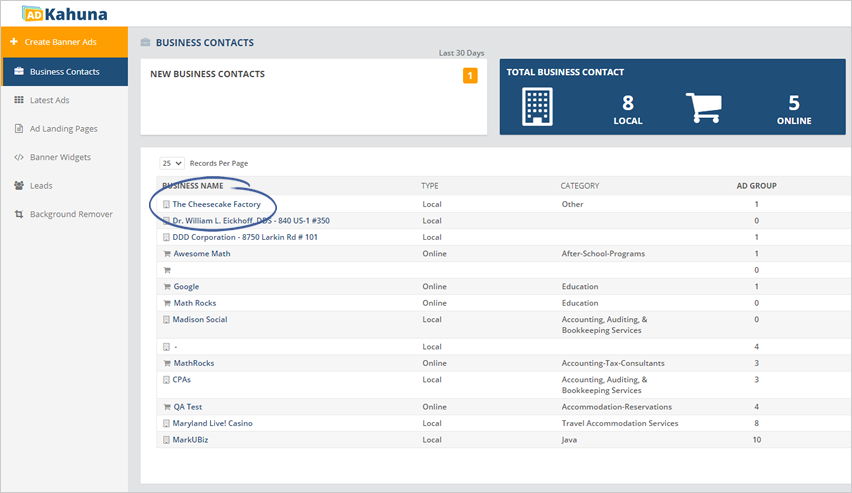Click the crop icon for Background Remover

coord(19,214)
